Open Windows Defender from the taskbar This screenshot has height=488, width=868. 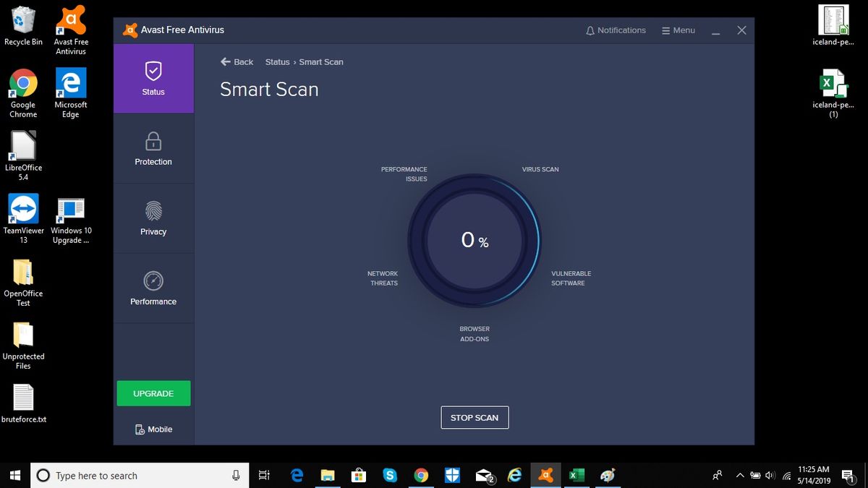[x=452, y=475]
